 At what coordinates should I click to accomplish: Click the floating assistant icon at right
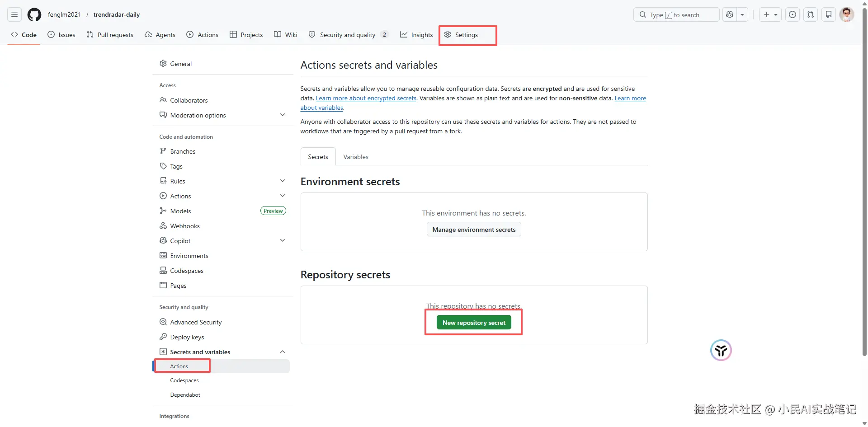click(721, 350)
